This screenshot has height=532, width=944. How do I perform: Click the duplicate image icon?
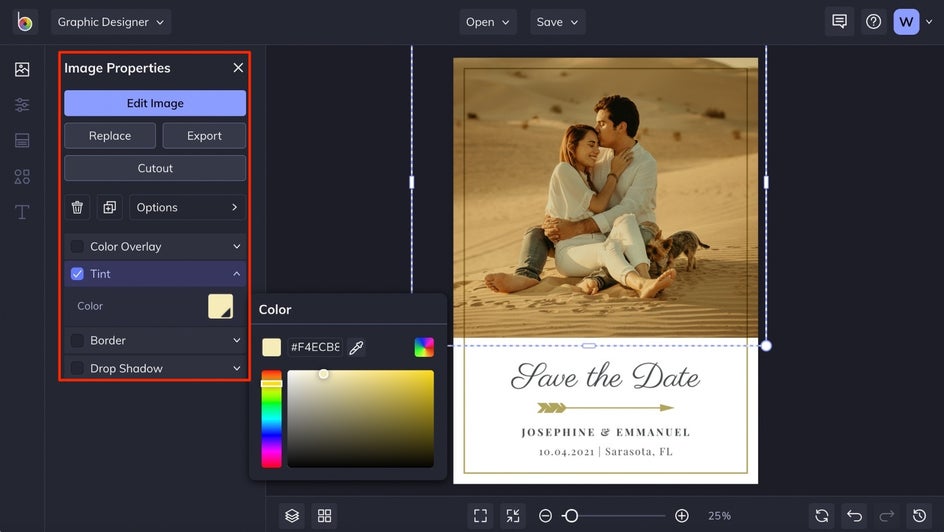coord(109,207)
